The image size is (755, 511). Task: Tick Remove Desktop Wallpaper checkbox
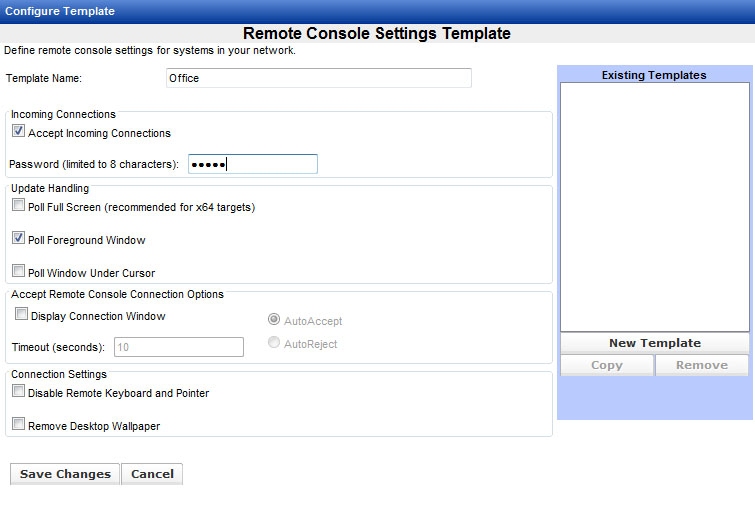pyautogui.click(x=18, y=425)
